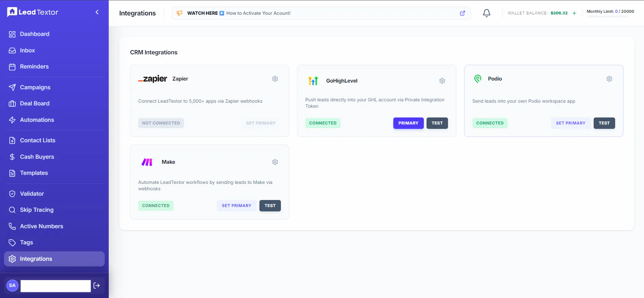644x298 pixels.
Task: Click the LeadTextor logo
Action: tap(33, 12)
